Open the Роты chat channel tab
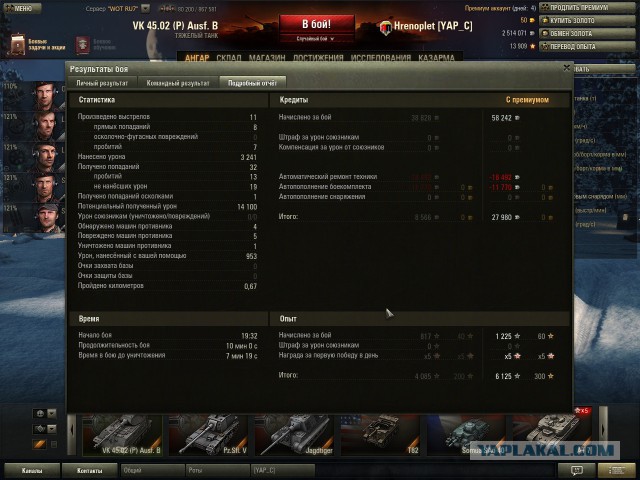Screen dimensions: 640x480 point(218,471)
